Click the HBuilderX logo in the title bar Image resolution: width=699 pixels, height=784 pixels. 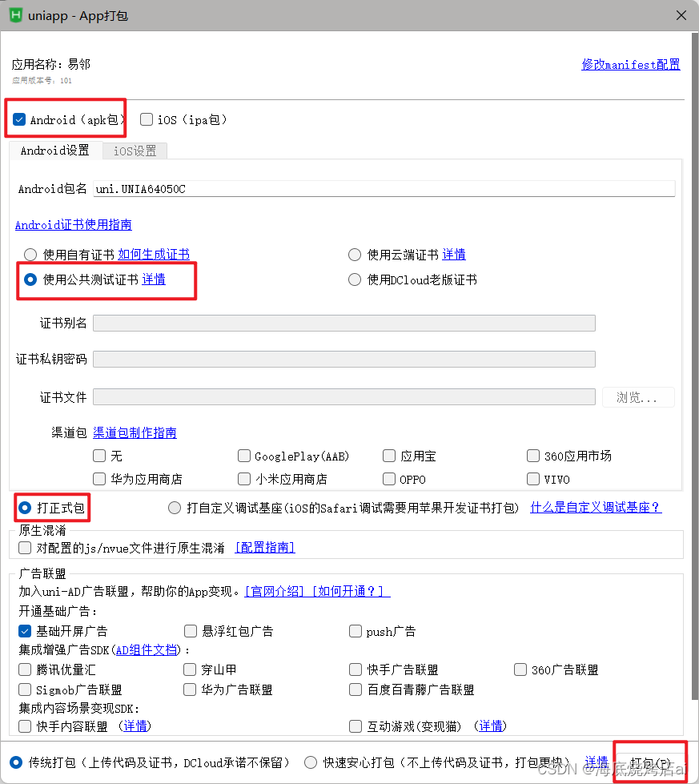pyautogui.click(x=14, y=15)
